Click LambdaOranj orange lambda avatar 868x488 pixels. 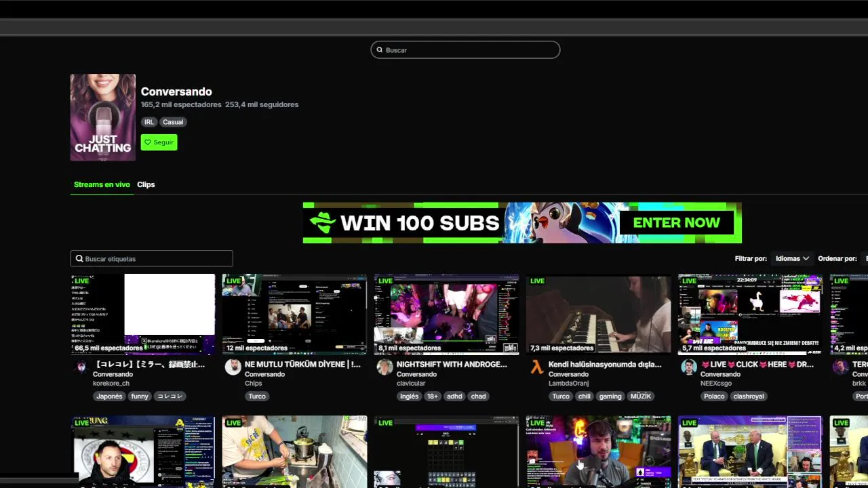(537, 367)
